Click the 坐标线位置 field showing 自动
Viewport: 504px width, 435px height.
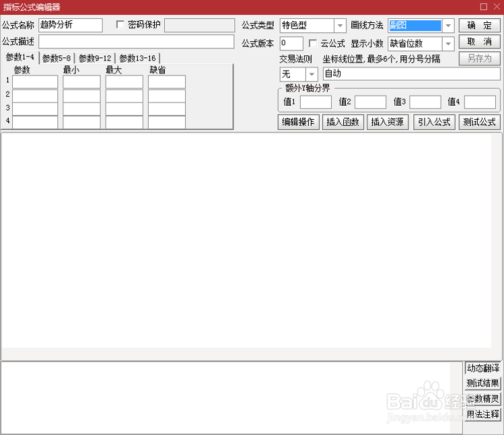coord(411,73)
